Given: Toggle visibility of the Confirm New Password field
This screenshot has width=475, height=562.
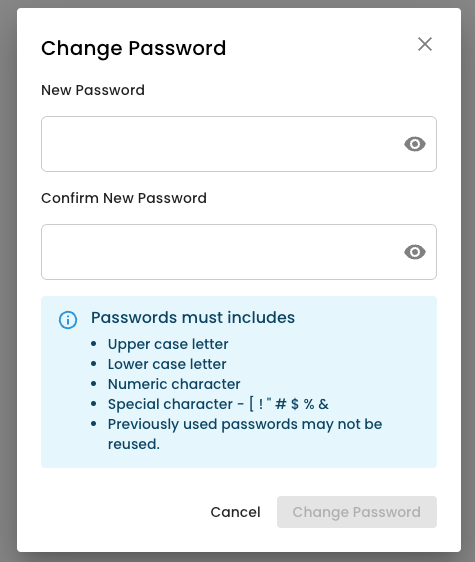Looking at the screenshot, I should click(x=415, y=252).
